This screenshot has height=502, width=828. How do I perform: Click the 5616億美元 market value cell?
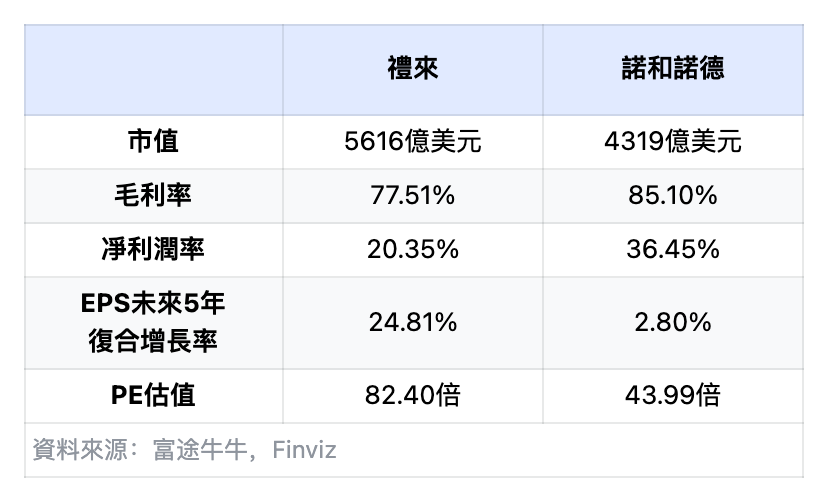[412, 142]
